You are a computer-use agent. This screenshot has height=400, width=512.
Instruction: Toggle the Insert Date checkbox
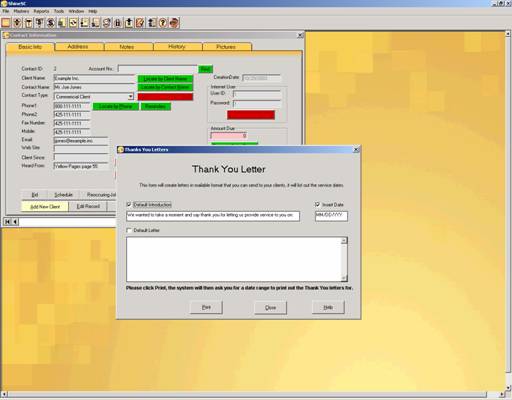(x=317, y=204)
